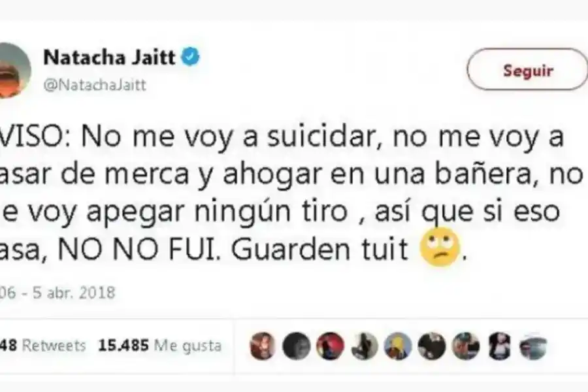Click the eighth liker avatar, black and white
This screenshot has width=588, height=392.
click(500, 346)
